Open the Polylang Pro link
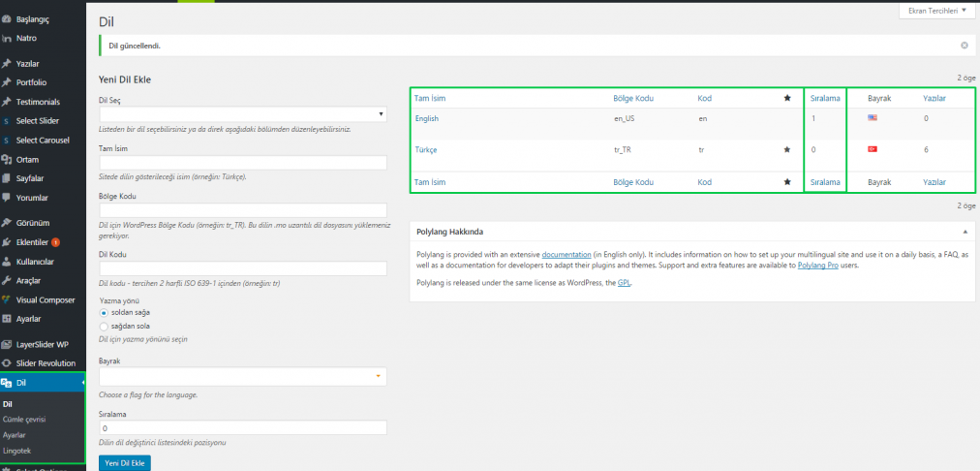The image size is (980, 471). click(818, 266)
